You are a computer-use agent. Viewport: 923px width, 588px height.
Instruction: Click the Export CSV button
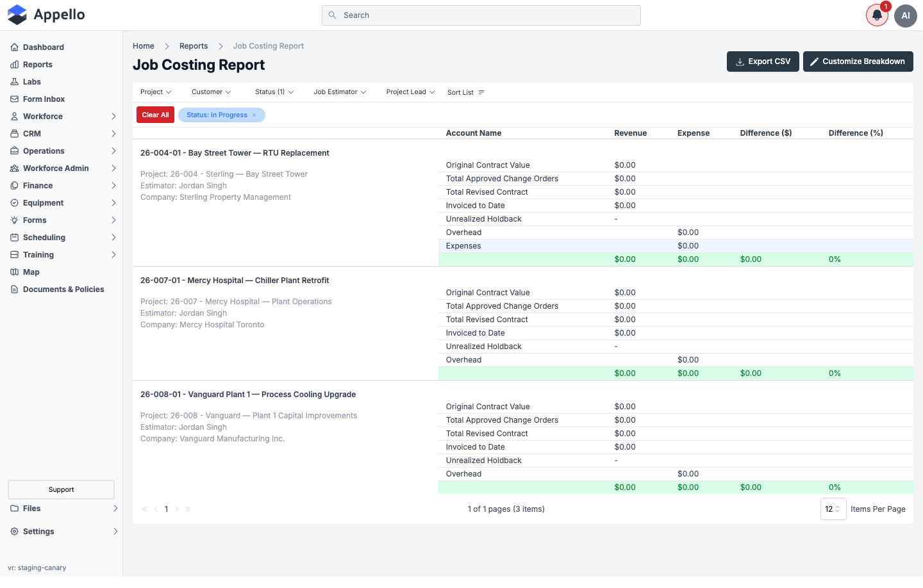click(763, 61)
